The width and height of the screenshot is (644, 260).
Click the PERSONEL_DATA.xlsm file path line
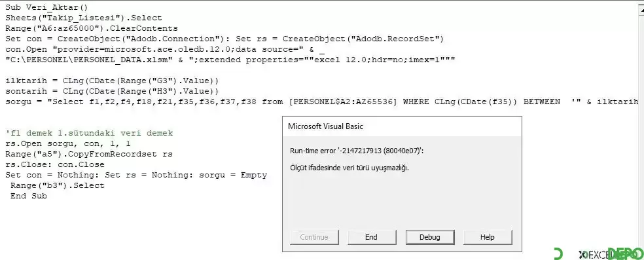(230, 60)
